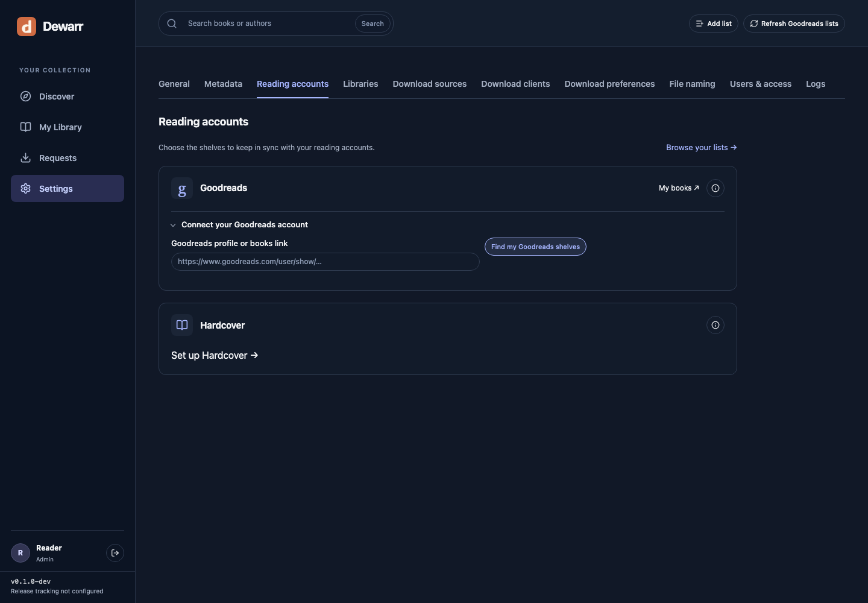Click the 'Goodreads profile or books link' label
Viewport: 868px width, 603px height.
(230, 244)
